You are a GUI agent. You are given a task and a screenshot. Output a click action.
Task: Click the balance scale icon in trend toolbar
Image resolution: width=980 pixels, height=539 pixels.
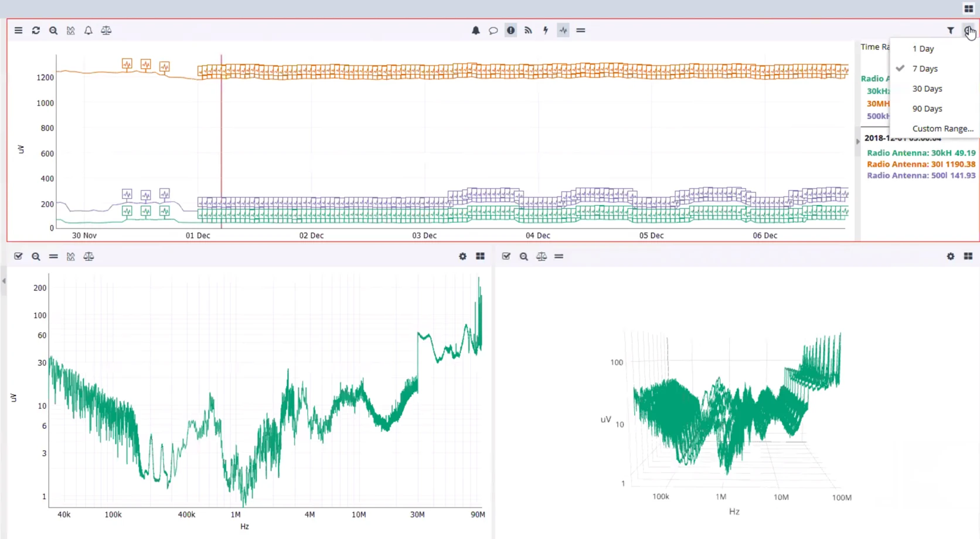106,30
